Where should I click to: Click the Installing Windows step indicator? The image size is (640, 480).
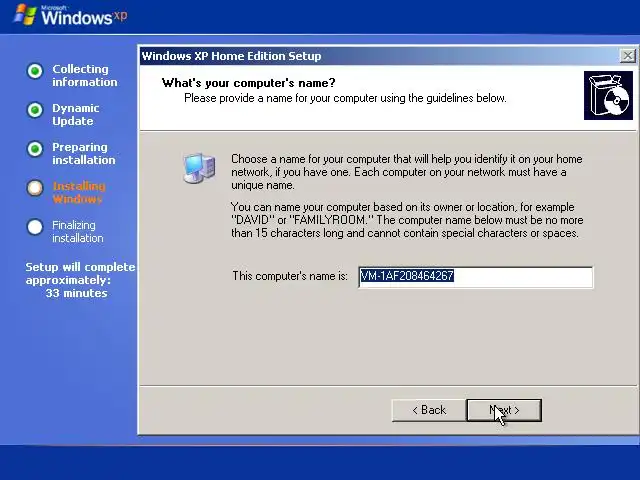tap(35, 188)
